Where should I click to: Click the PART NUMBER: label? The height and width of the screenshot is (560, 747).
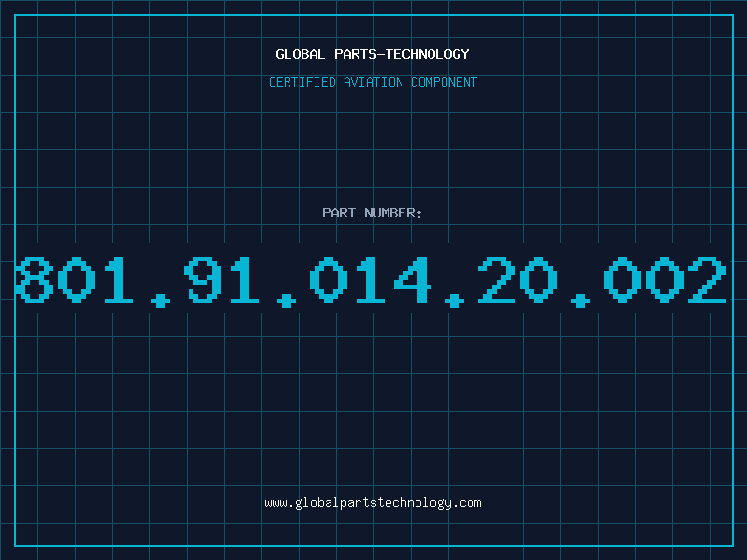pyautogui.click(x=373, y=213)
